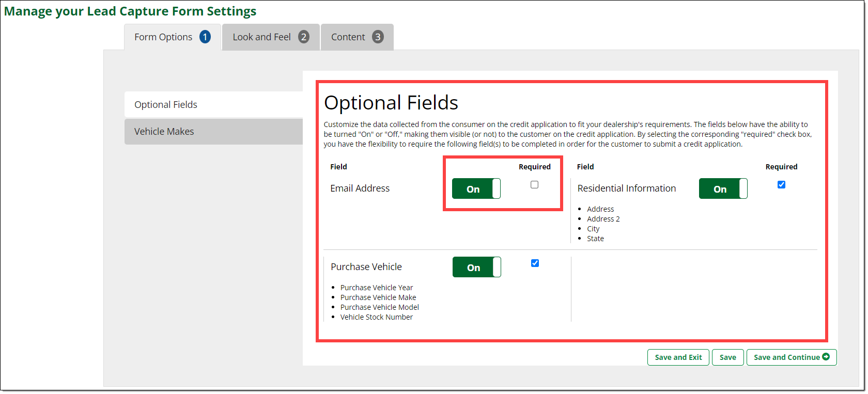Click the step 3 badge on Content tab
868x394 pixels.
tap(378, 37)
